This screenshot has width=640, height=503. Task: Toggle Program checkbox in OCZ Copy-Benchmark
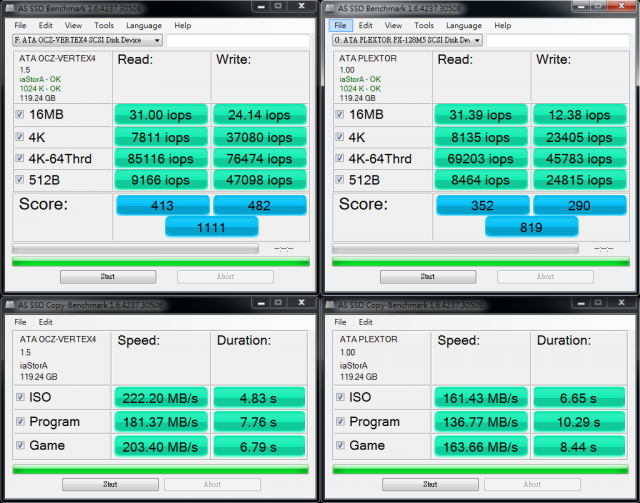coord(20,421)
